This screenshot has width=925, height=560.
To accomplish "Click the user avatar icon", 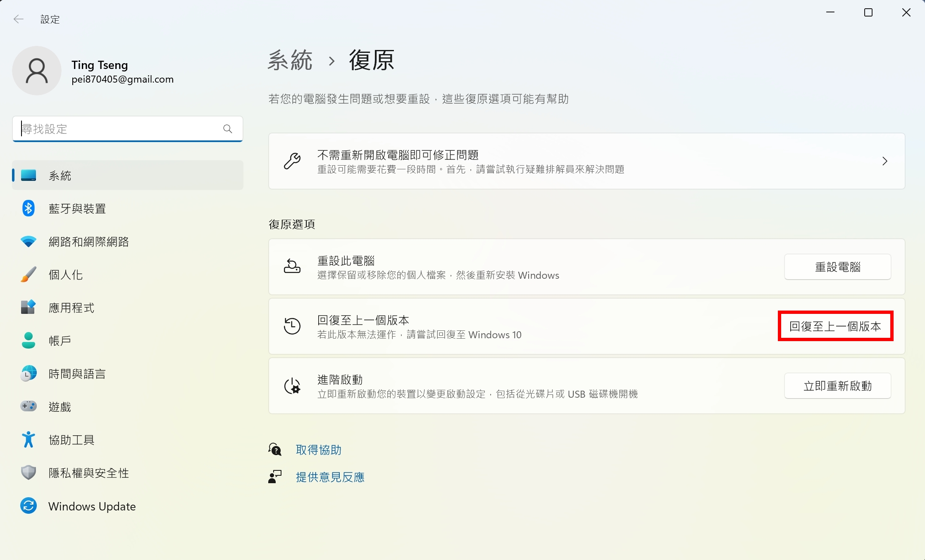I will click(x=37, y=71).
